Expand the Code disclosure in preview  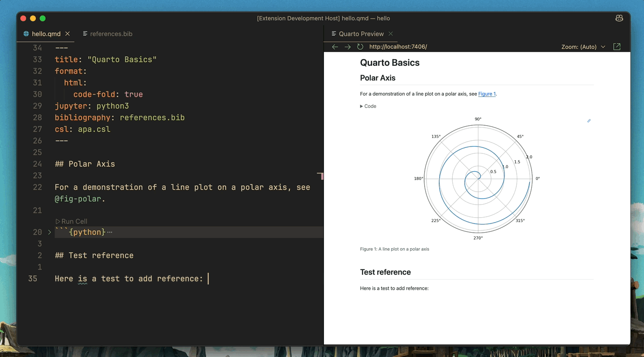pyautogui.click(x=368, y=106)
